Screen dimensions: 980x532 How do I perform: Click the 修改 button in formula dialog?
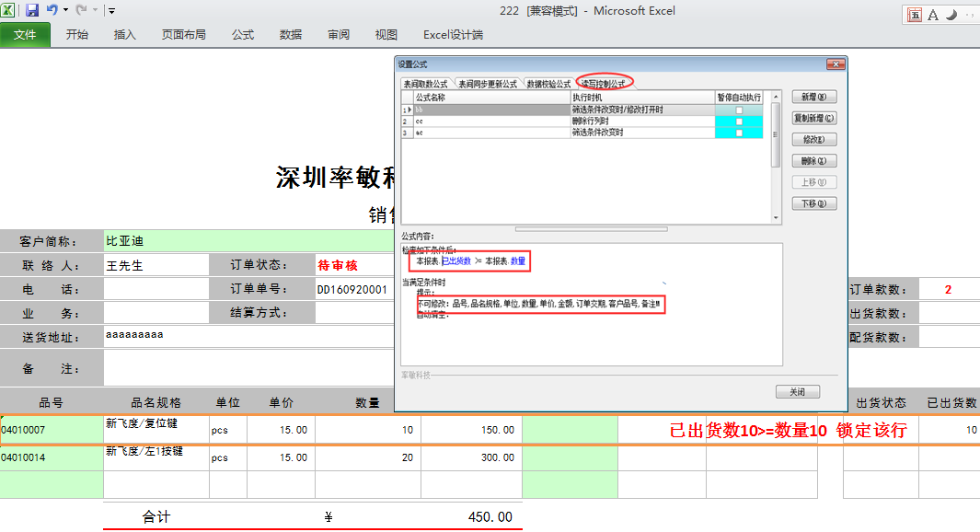[x=813, y=139]
